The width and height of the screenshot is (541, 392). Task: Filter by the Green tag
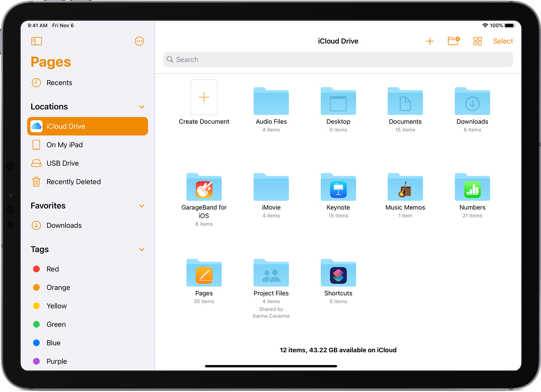(88, 324)
